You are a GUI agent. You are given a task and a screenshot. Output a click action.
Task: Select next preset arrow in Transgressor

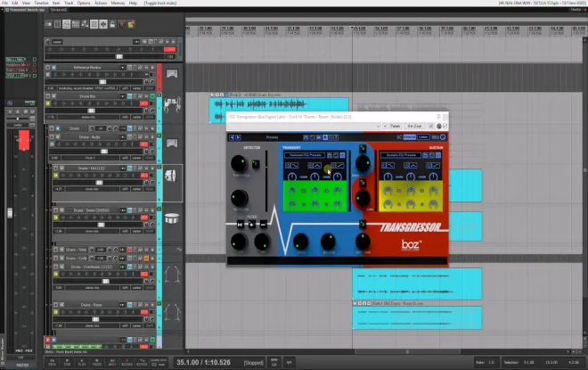click(x=238, y=137)
